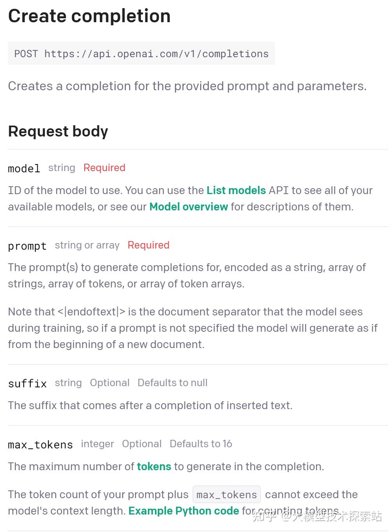Viewport: 392px width, 532px height.
Task: Open the Example Python code link
Action: tap(184, 511)
